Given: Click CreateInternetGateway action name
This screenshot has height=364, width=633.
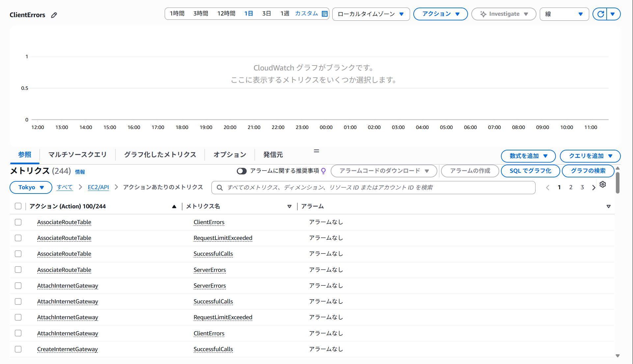Looking at the screenshot, I should pos(68,349).
